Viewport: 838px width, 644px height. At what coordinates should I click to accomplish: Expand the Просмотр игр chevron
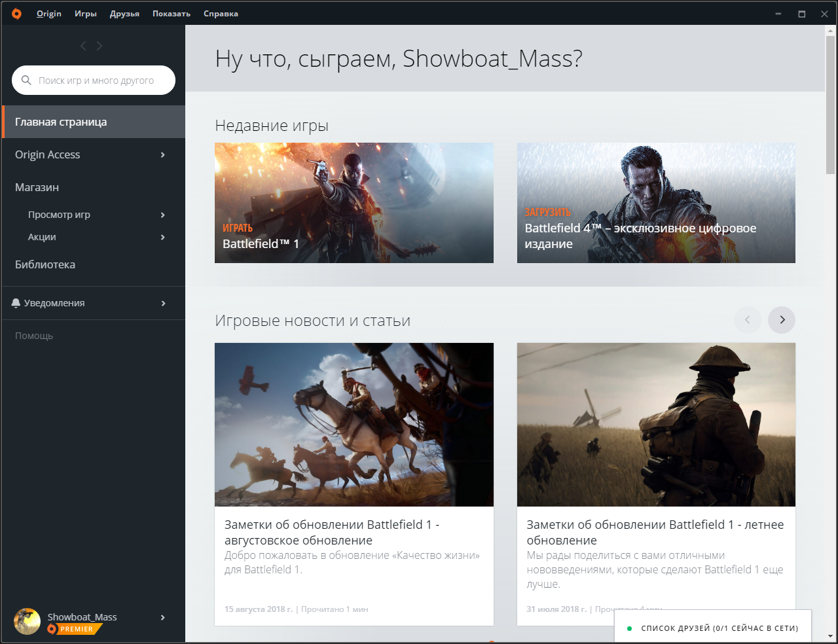[x=163, y=215]
